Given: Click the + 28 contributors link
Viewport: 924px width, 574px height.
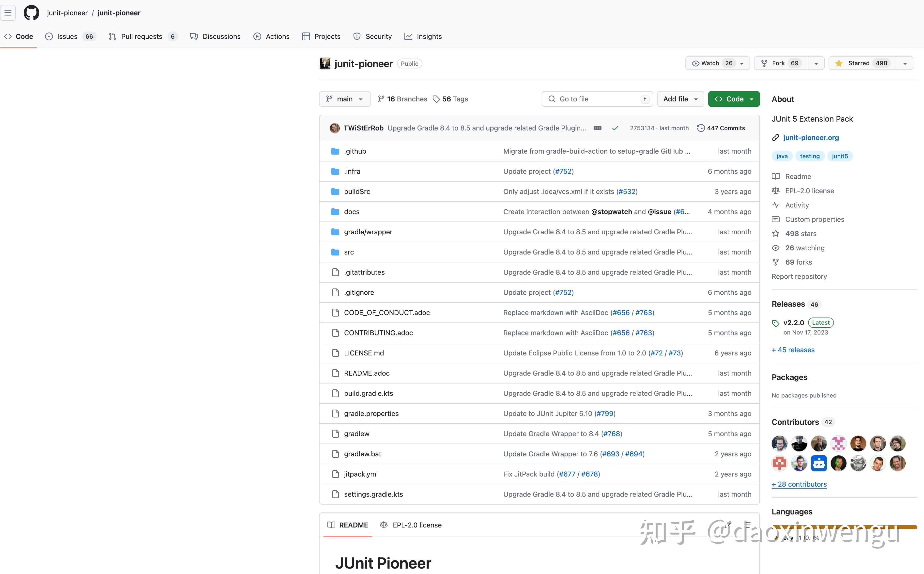Looking at the screenshot, I should pos(799,484).
